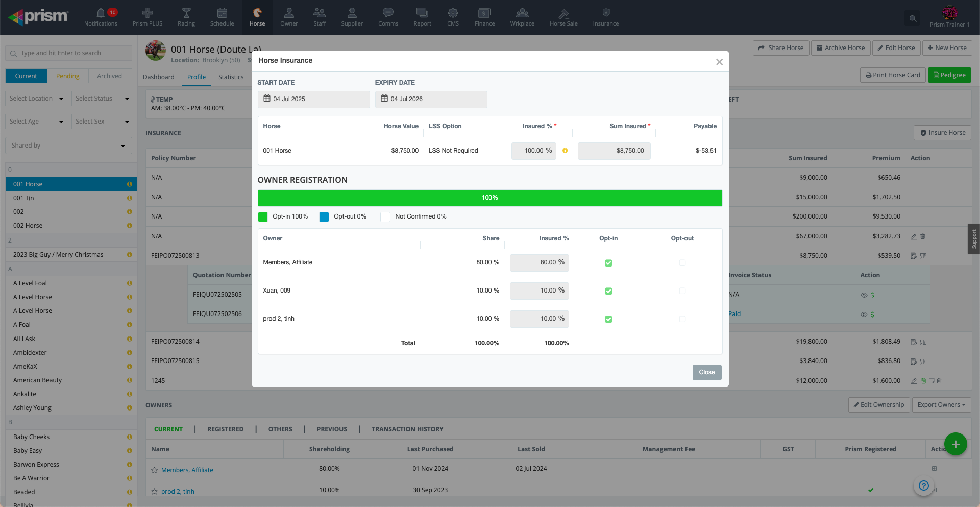Click the Start Date field
The width and height of the screenshot is (980, 507).
(313, 99)
